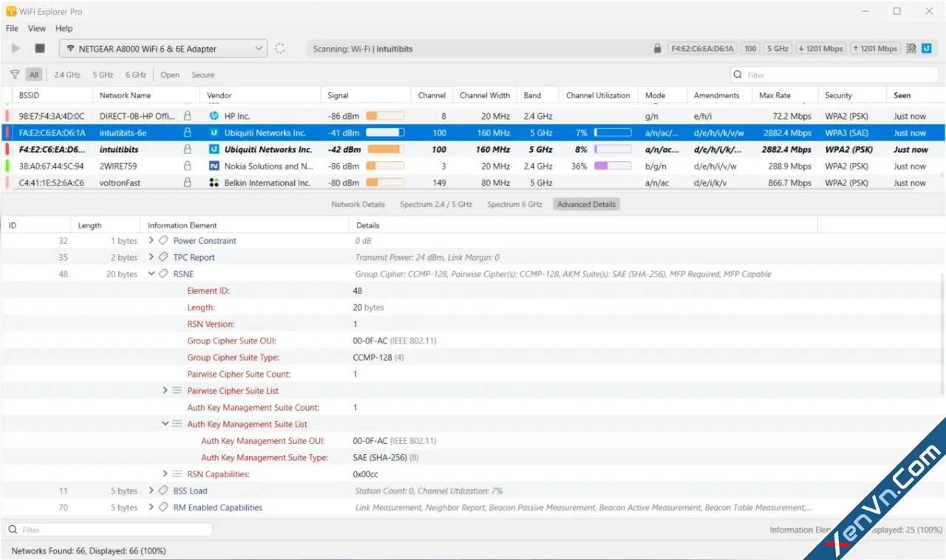The width and height of the screenshot is (946, 560).
Task: Click the icon left of the top-bar Ubiquiti badge
Action: point(911,49)
